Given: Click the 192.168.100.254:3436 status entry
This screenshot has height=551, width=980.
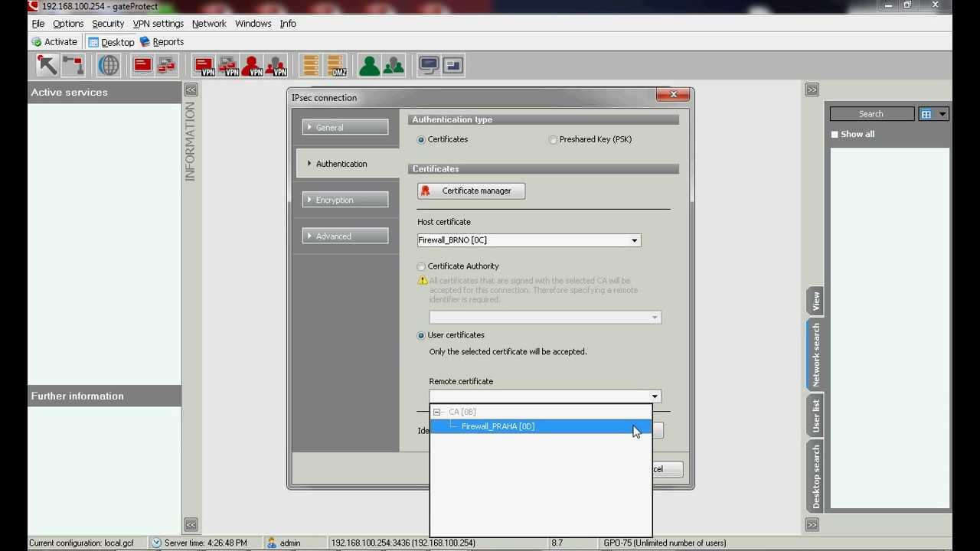Looking at the screenshot, I should [x=403, y=543].
